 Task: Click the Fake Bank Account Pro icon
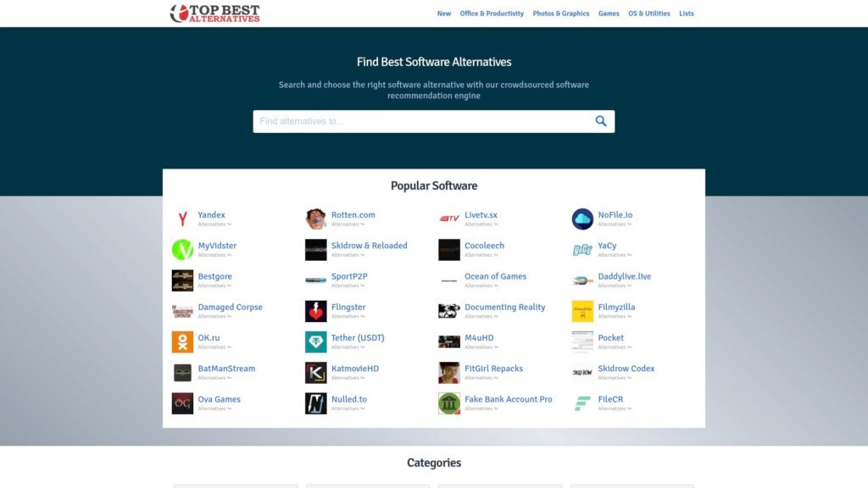pyautogui.click(x=449, y=403)
